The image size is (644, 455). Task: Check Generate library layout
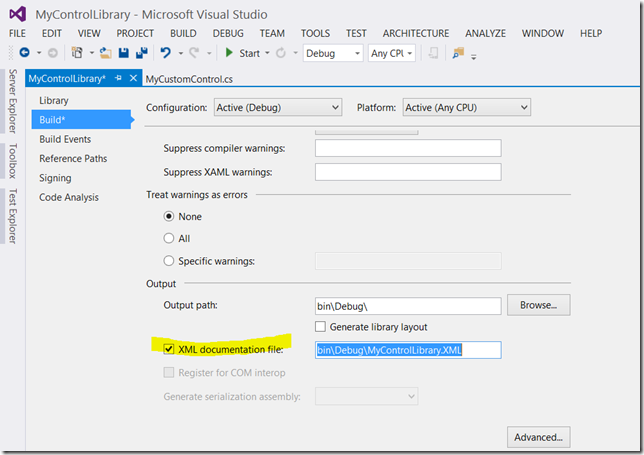[320, 326]
